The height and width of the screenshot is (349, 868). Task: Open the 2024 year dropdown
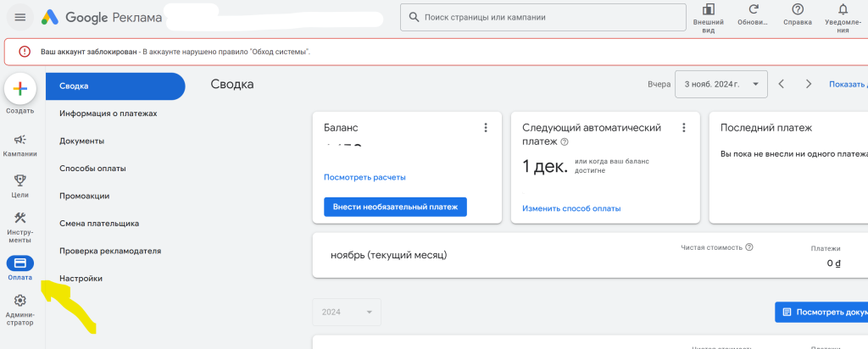point(347,312)
